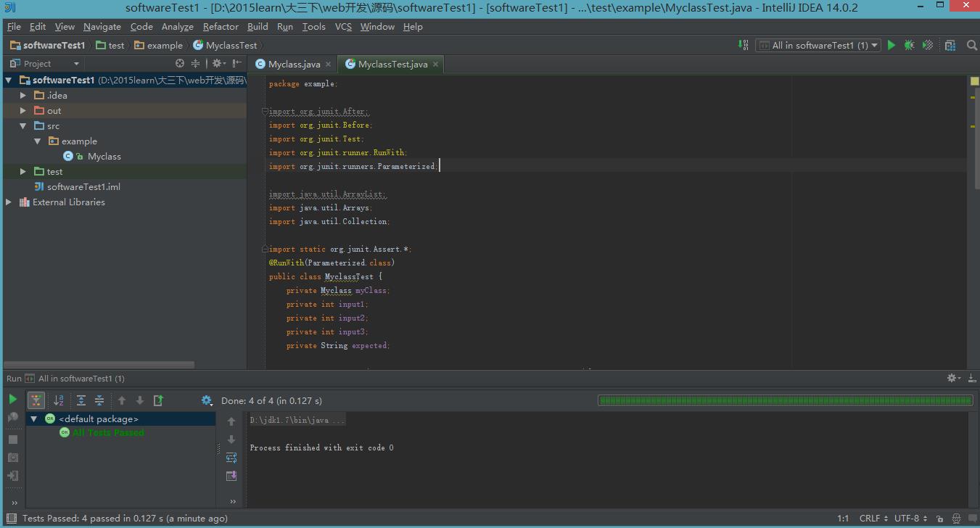Expand all test results icon
The width and height of the screenshot is (980, 528).
pos(81,400)
